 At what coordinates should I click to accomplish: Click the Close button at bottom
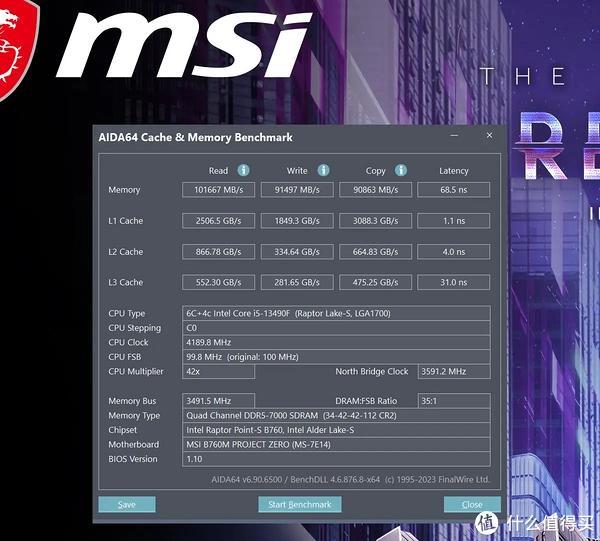coord(472,504)
